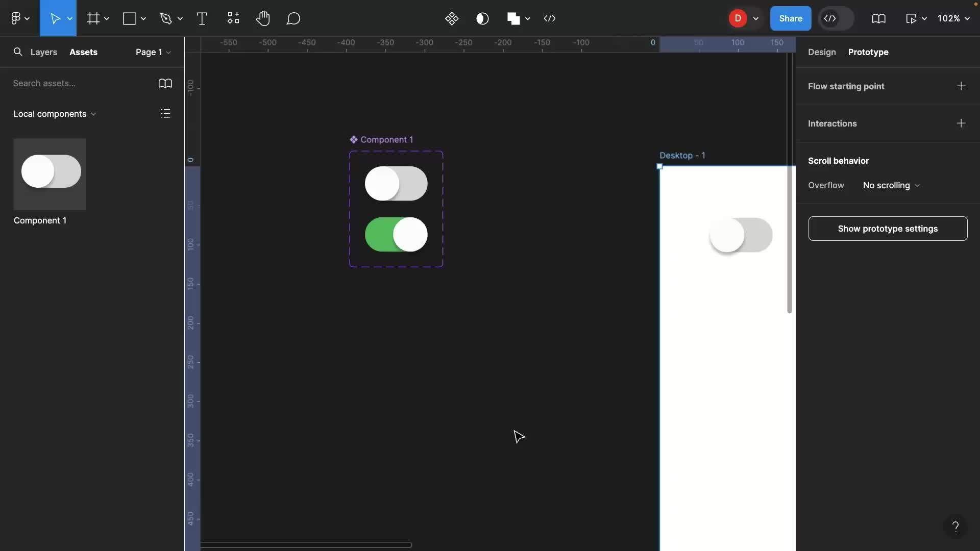The width and height of the screenshot is (980, 551).
Task: Switch to the Layers tab
Action: click(x=43, y=52)
